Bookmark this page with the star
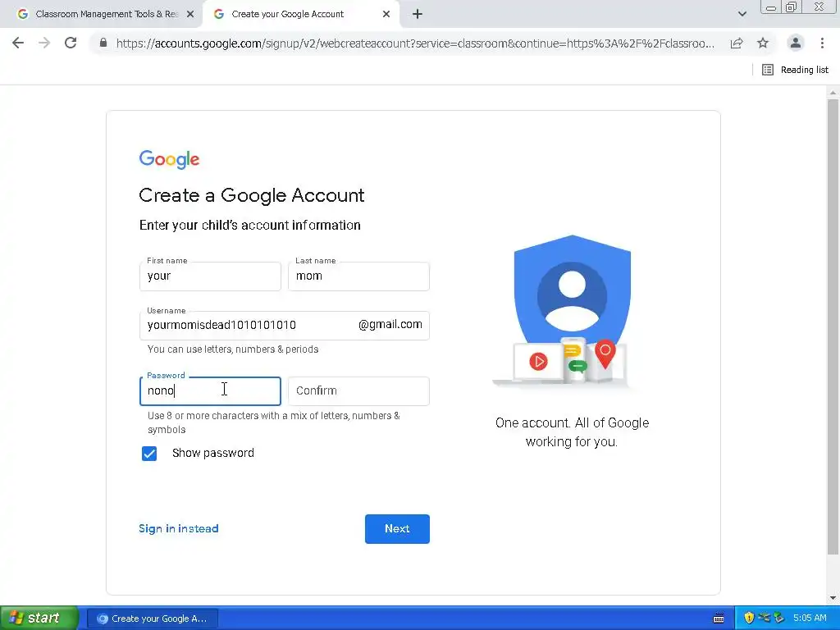The image size is (840, 630). (x=763, y=43)
